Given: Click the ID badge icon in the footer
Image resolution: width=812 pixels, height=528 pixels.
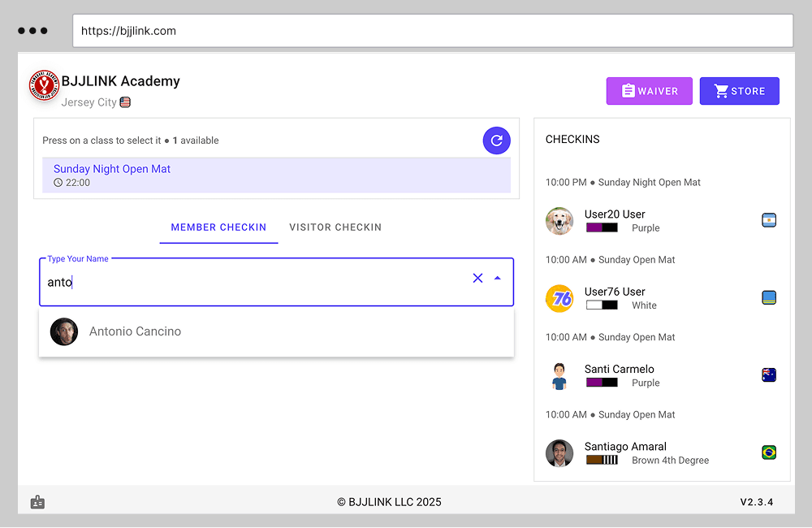Looking at the screenshot, I should [x=37, y=501].
